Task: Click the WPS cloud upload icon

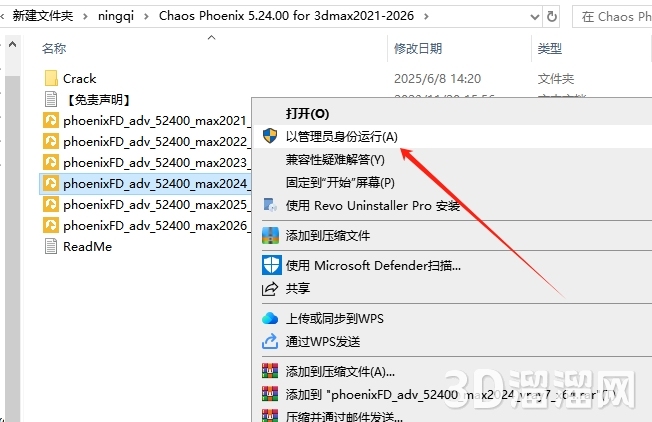Action: click(270, 318)
